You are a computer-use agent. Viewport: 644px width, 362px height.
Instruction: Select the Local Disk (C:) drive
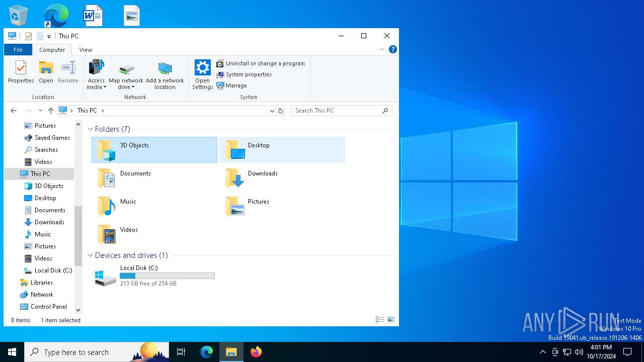click(x=154, y=276)
